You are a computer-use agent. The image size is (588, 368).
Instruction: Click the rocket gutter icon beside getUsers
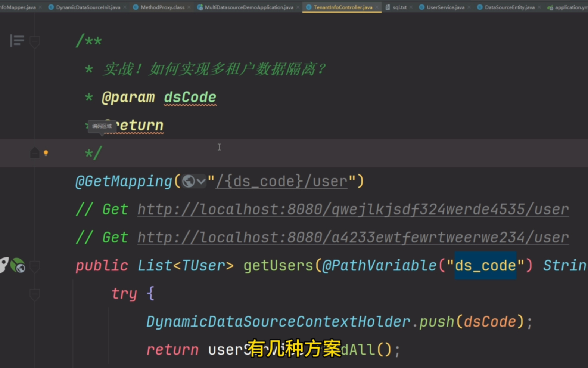[3, 265]
